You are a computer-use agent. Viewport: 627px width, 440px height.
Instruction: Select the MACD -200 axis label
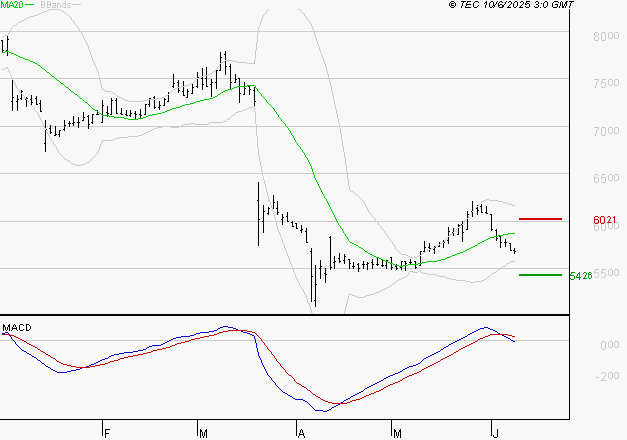pyautogui.click(x=607, y=376)
